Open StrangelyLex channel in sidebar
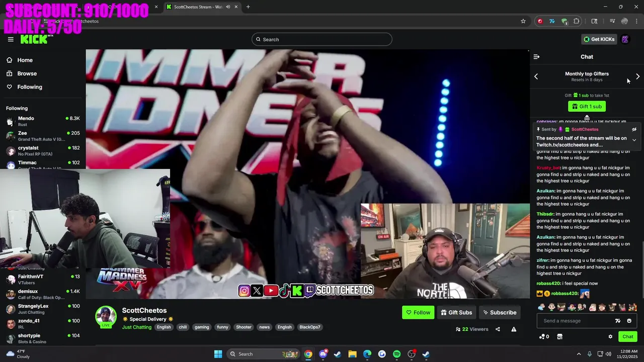The height and width of the screenshot is (362, 644). click(43, 309)
